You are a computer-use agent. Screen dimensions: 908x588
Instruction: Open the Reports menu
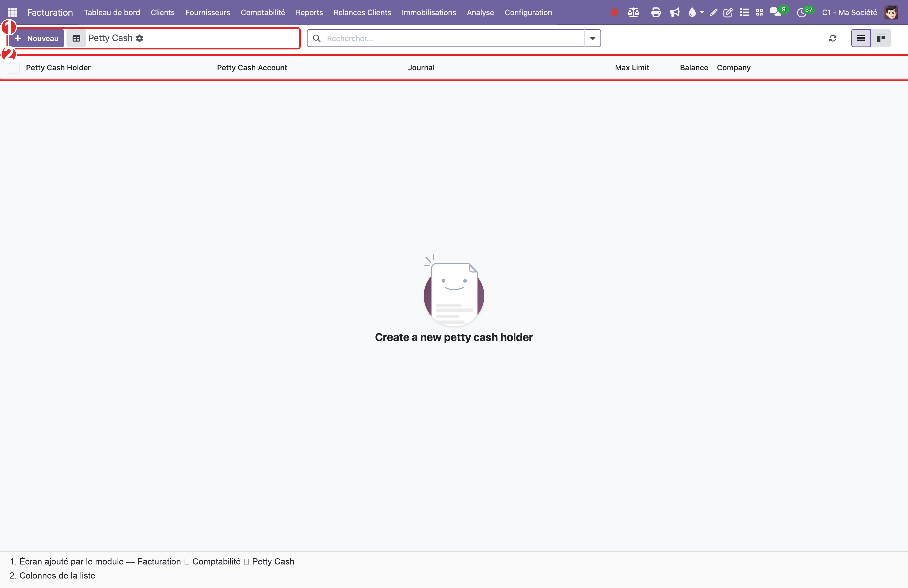click(x=309, y=12)
